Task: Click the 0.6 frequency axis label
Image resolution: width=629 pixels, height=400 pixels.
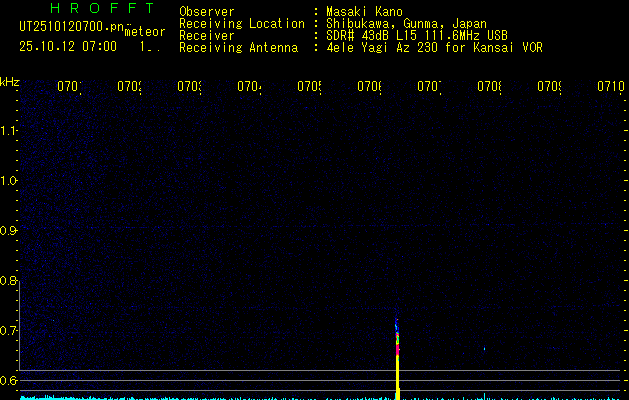Action: (x=10, y=380)
